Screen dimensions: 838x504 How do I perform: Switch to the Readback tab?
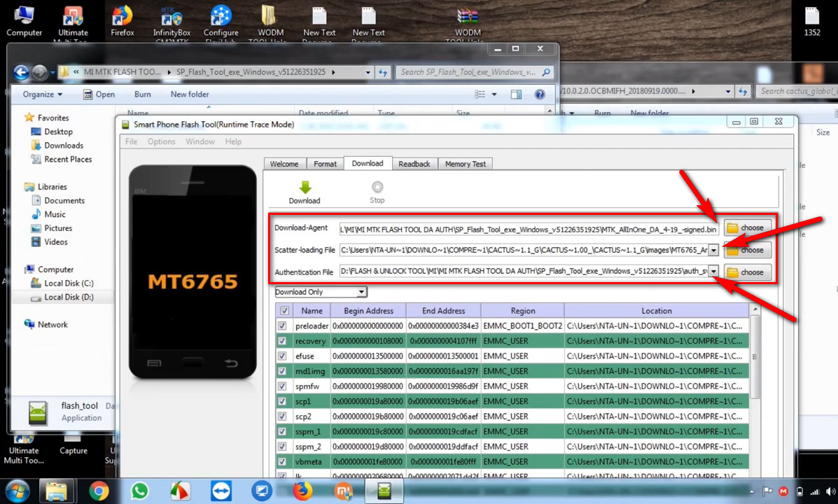pos(414,164)
